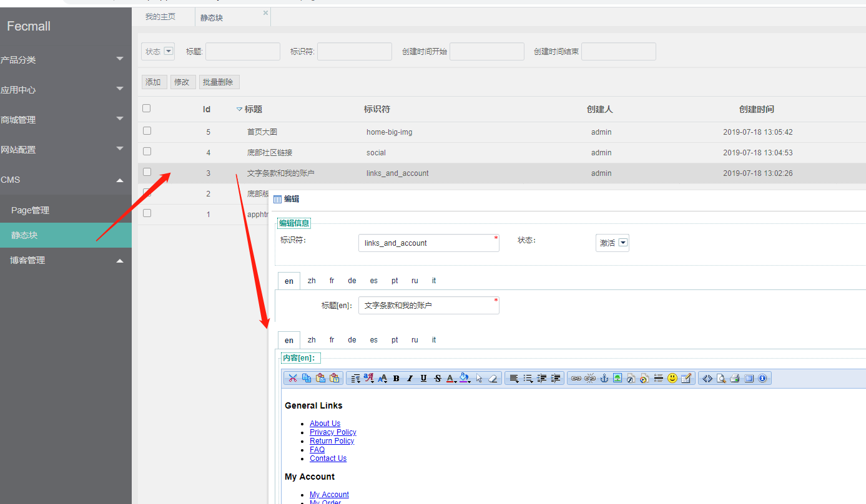Switch to the 我的主页 tab
Viewport: 866px width, 504px height.
point(160,17)
